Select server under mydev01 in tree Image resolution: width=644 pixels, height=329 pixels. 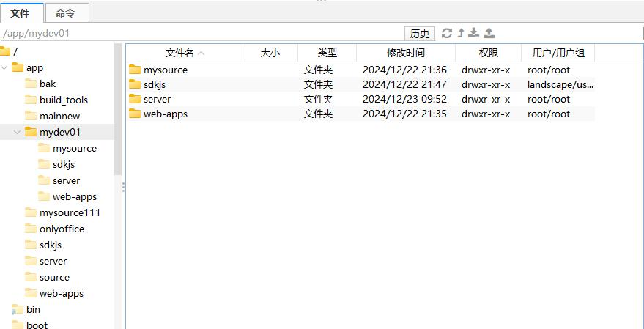tap(59, 180)
